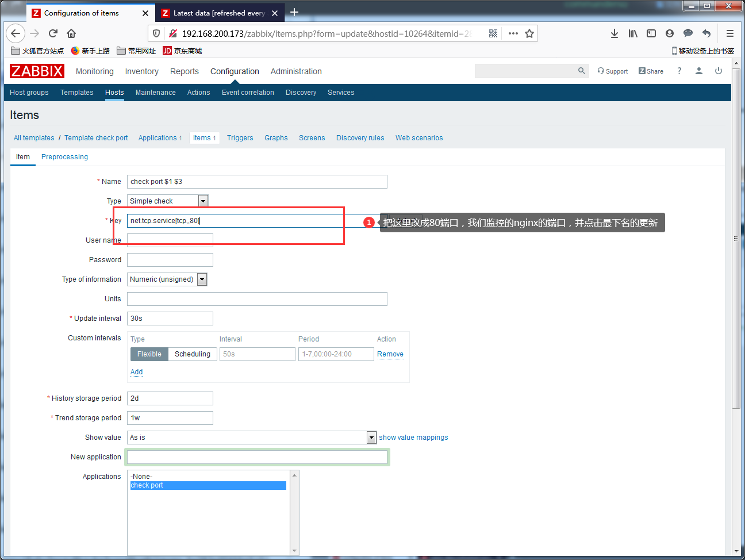Go back with the browser back arrow

[16, 33]
